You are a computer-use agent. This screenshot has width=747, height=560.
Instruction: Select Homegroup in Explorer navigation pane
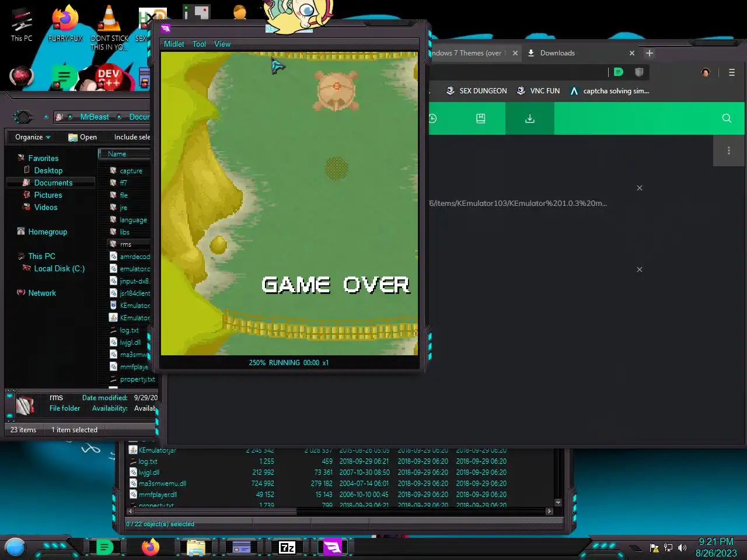[47, 232]
